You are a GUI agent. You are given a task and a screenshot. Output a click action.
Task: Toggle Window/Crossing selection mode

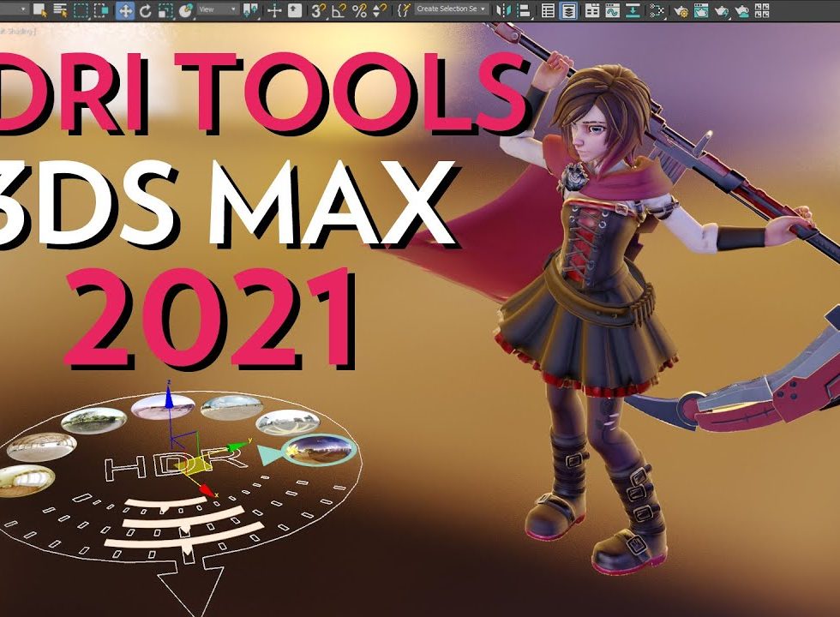102,9
